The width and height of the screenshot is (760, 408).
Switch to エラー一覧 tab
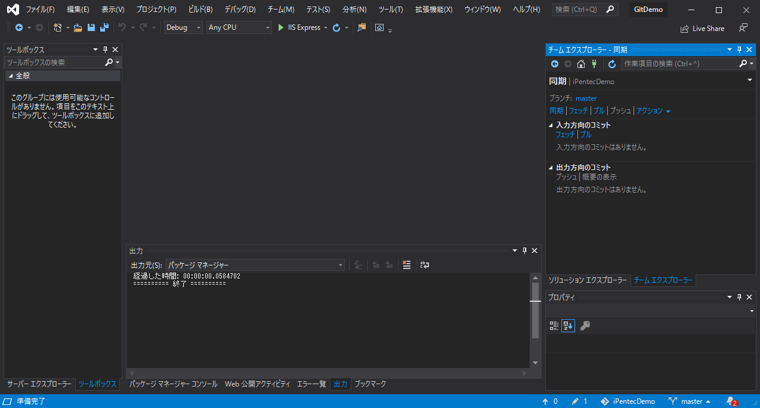click(x=311, y=384)
